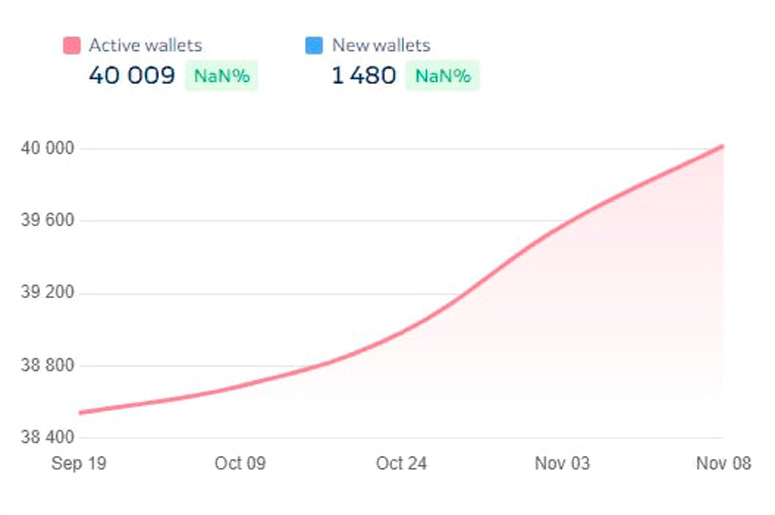Viewport: 775px width, 515px height.
Task: Select the Nov 08 date on x-axis
Action: pos(724,464)
